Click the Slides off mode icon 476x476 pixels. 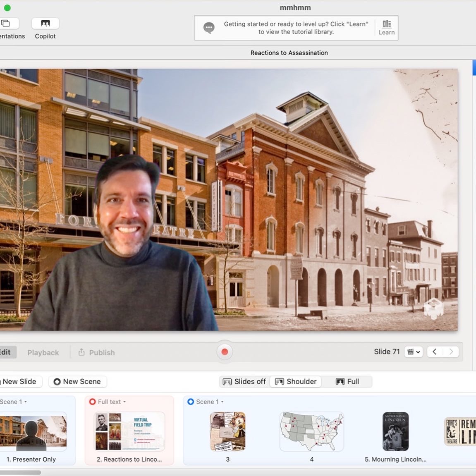[x=227, y=382]
